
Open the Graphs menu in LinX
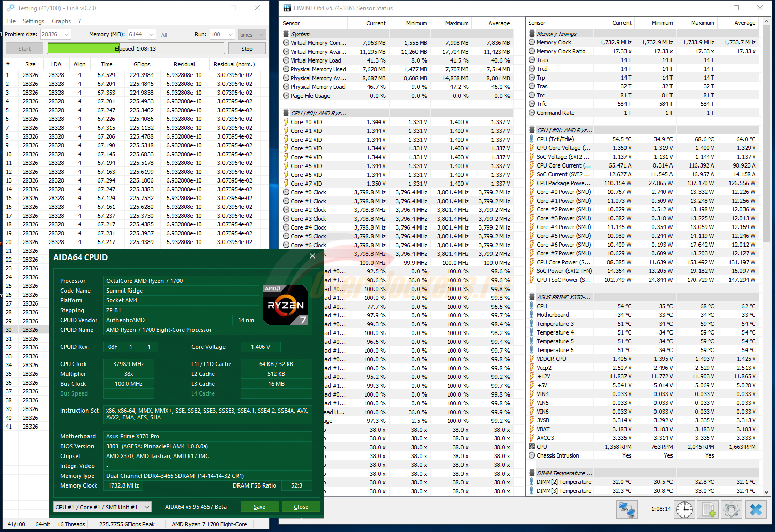61,21
